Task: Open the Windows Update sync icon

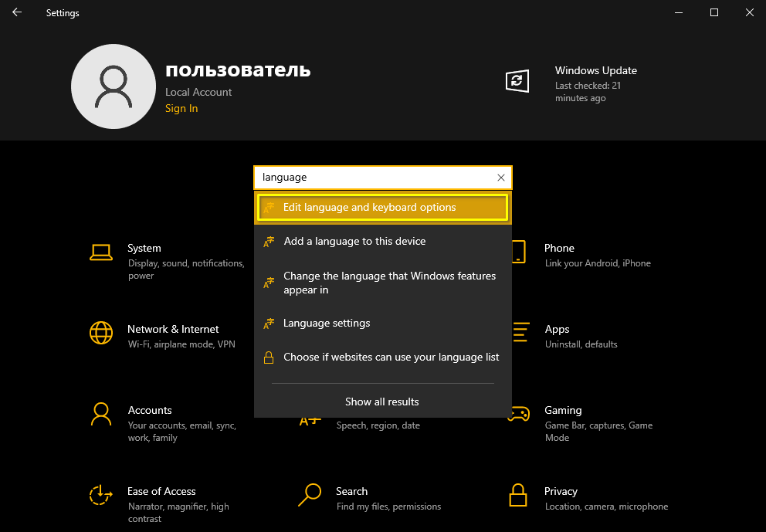Action: tap(517, 81)
